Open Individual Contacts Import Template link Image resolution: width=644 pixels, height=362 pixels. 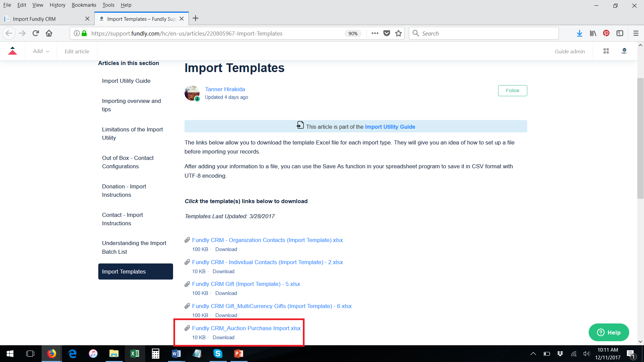(267, 262)
